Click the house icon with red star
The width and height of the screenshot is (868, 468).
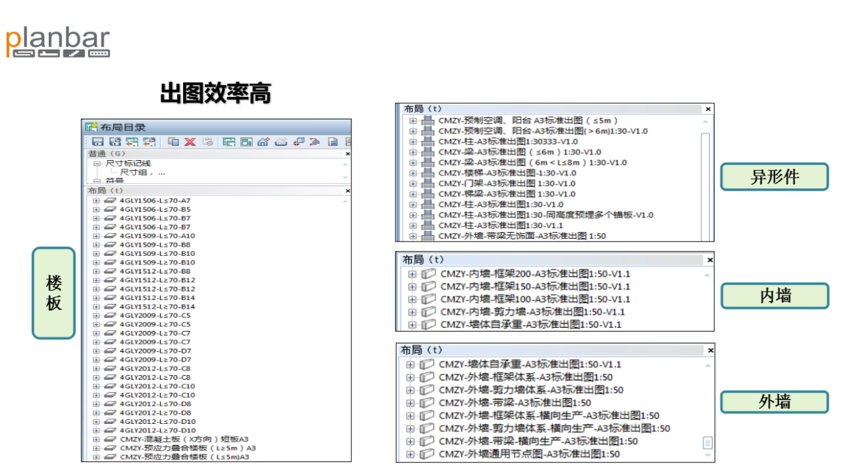[264, 141]
